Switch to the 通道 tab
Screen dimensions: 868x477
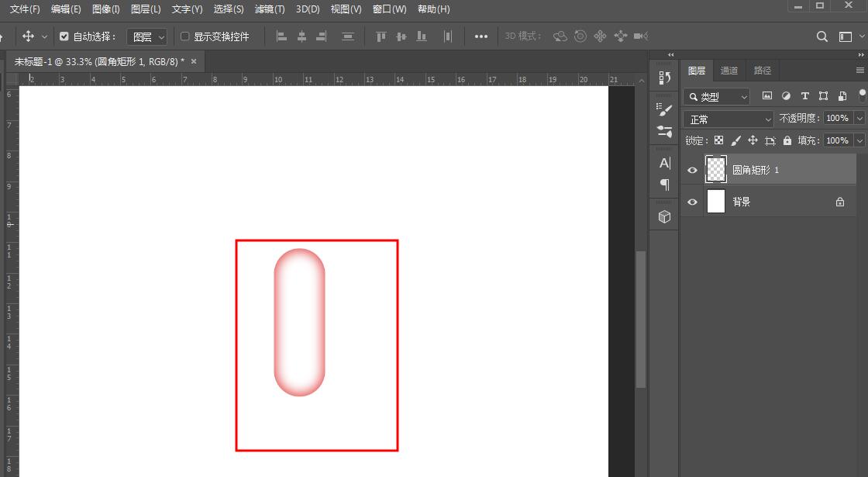pos(729,70)
